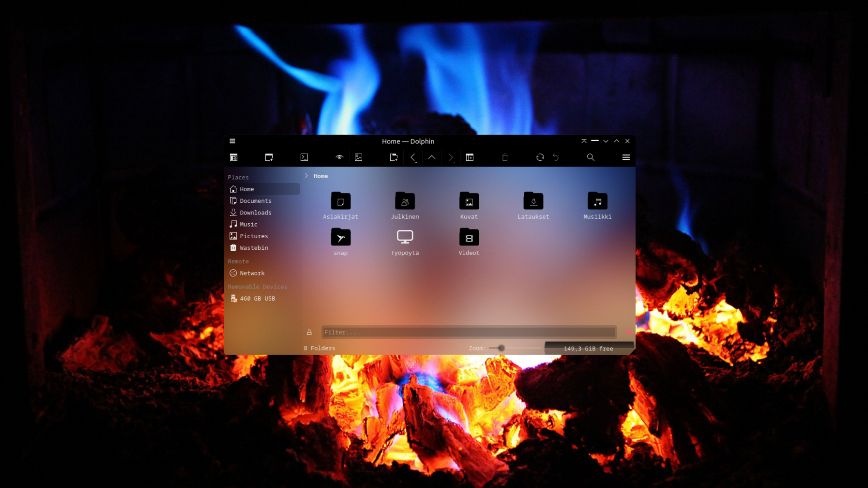Click the Remote section header
This screenshot has height=488, width=868.
(x=238, y=261)
